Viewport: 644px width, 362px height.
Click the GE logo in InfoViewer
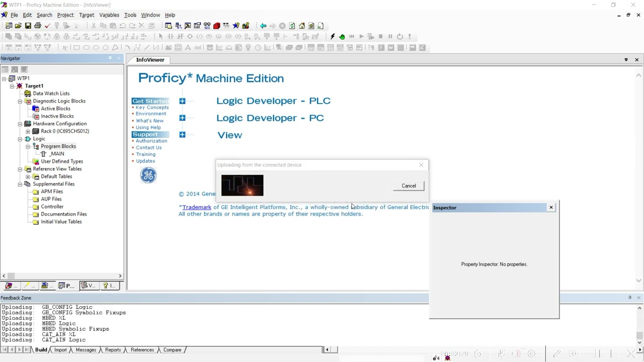click(148, 175)
